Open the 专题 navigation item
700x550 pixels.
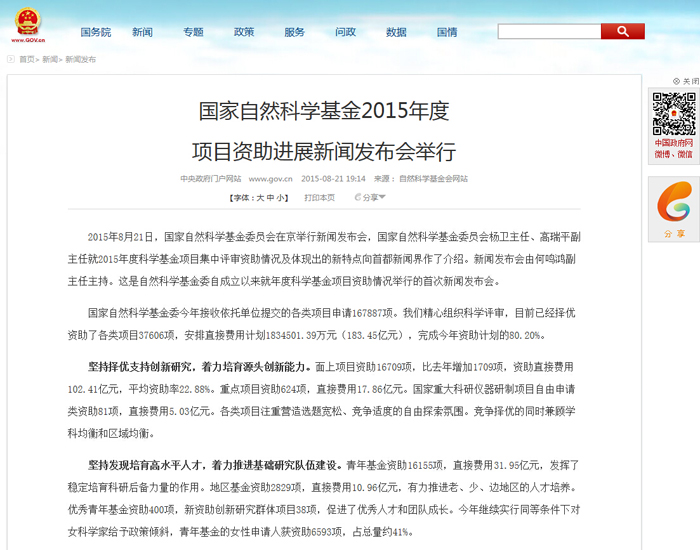[193, 32]
